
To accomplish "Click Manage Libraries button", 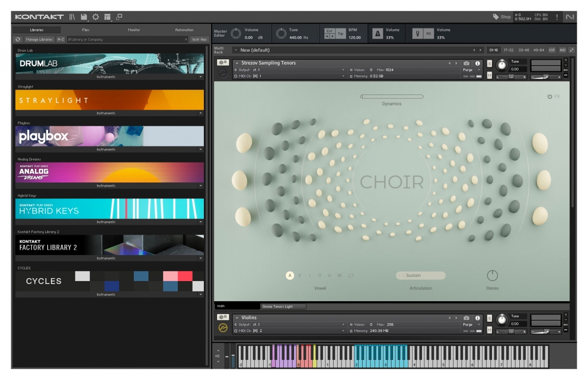I will point(39,39).
